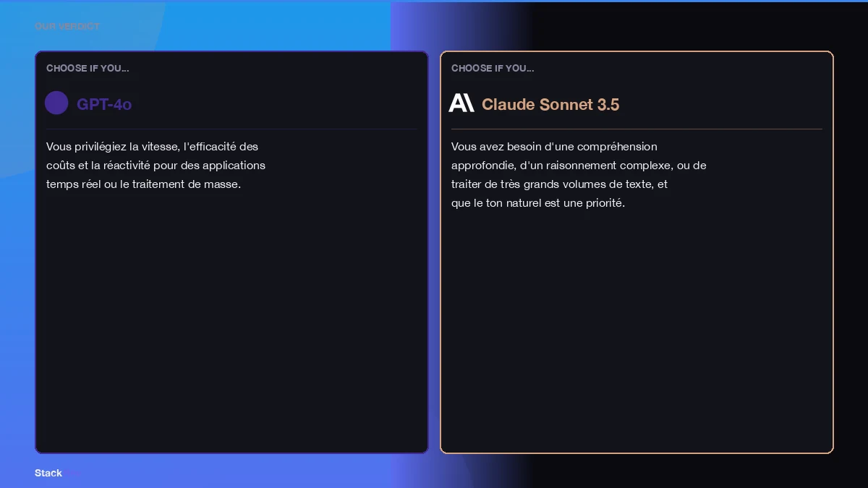This screenshot has width=868, height=488.
Task: Click the line 'coûts et la réactivité'
Action: click(x=156, y=166)
